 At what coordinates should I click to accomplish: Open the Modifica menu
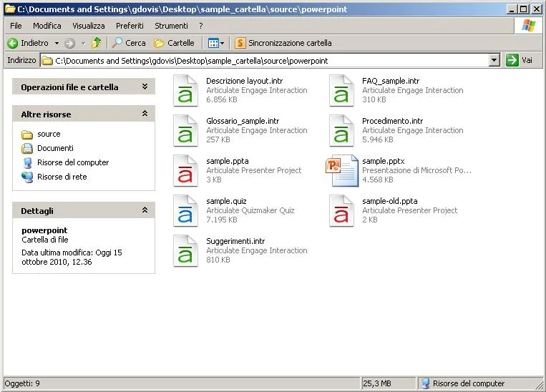47,26
